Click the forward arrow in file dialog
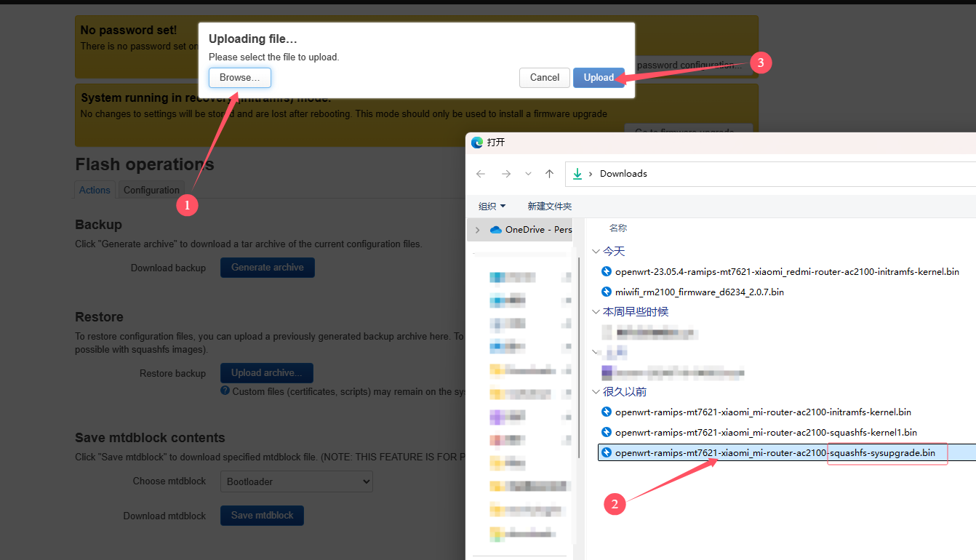 point(506,174)
